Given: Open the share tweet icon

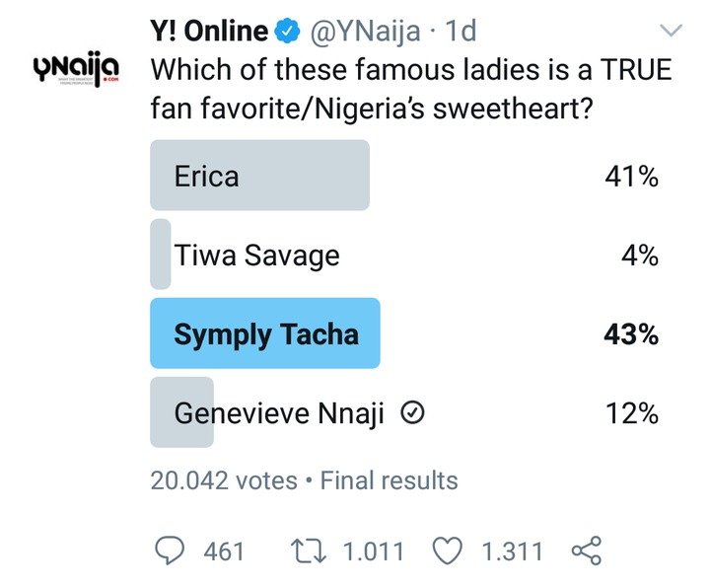Looking at the screenshot, I should click(x=586, y=551).
